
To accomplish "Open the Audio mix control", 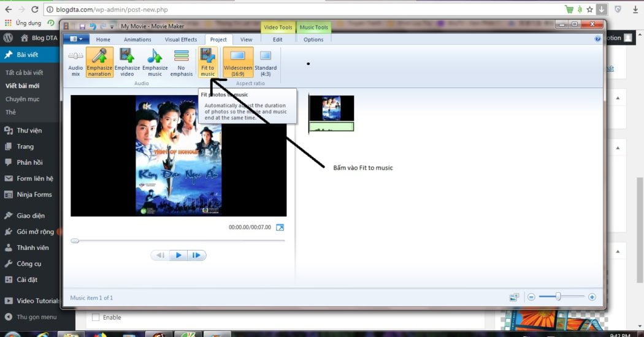I will [75, 62].
